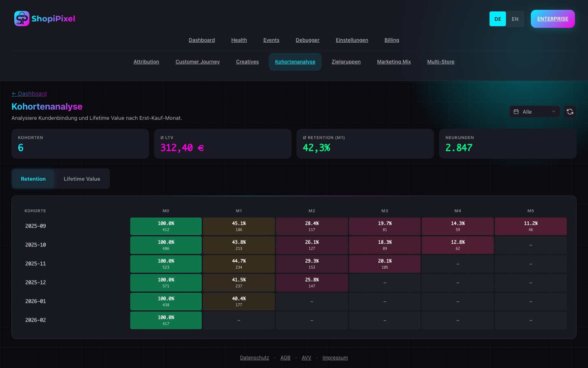Switch language to EN

click(515, 19)
